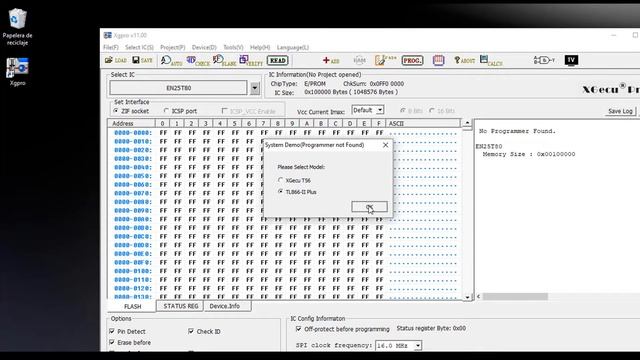Open the Device(D) menu
640x360 pixels.
point(204,47)
